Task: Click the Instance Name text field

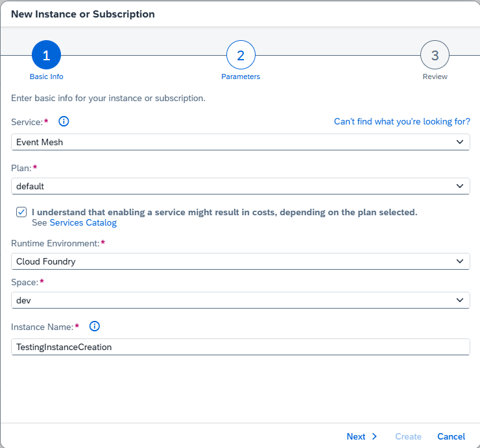Action: click(240, 347)
